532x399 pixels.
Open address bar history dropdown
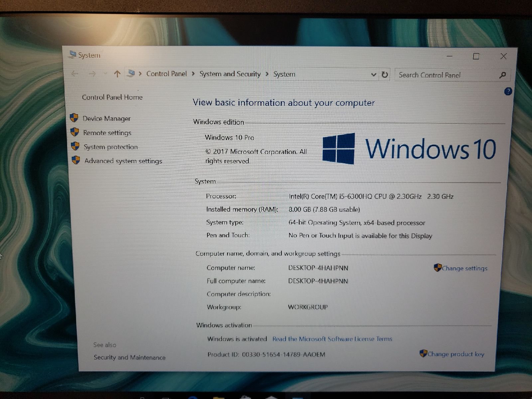pyautogui.click(x=373, y=75)
